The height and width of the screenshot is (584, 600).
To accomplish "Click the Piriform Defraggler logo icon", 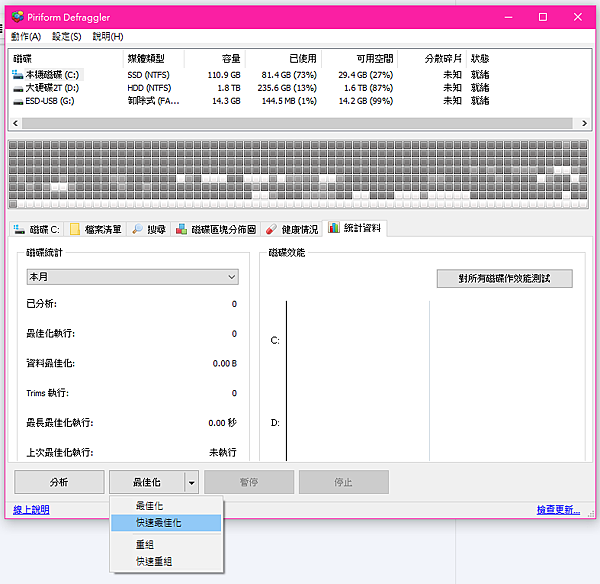I will click(17, 17).
